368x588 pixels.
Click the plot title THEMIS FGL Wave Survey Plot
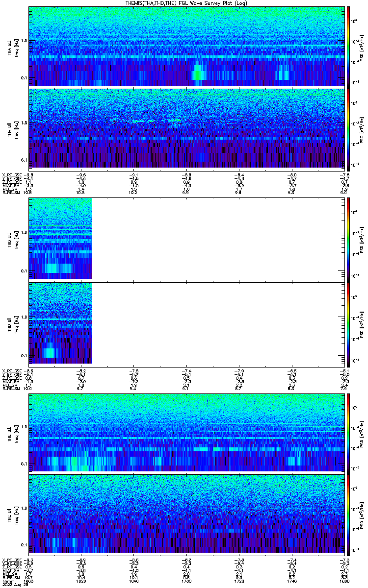click(x=186, y=3)
